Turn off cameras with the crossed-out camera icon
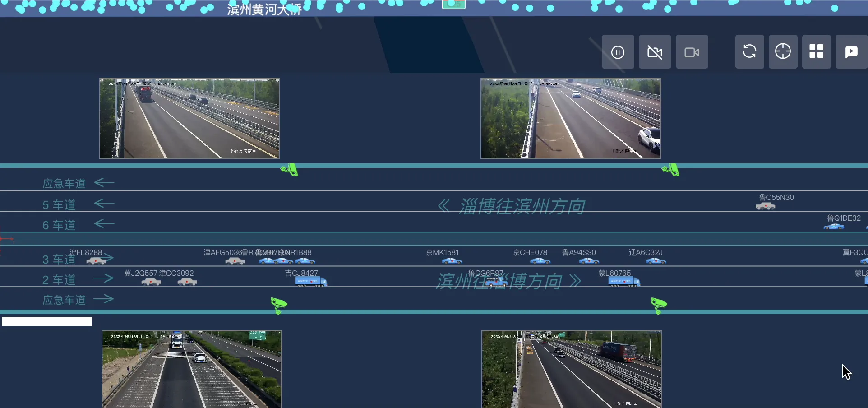 pyautogui.click(x=655, y=52)
